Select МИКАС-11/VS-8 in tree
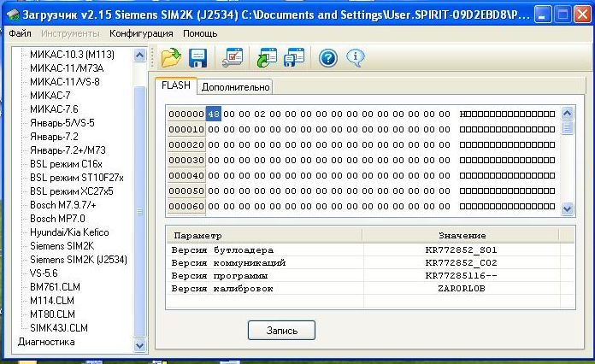Viewport: 595px width, 364px height. pyautogui.click(x=65, y=81)
